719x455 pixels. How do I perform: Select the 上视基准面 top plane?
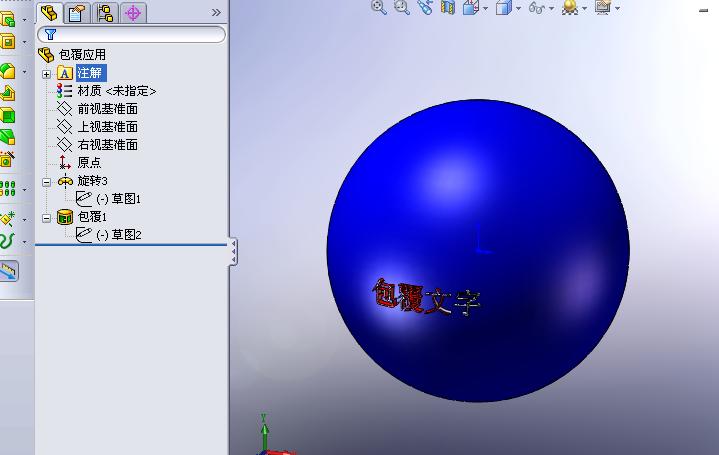coord(108,127)
